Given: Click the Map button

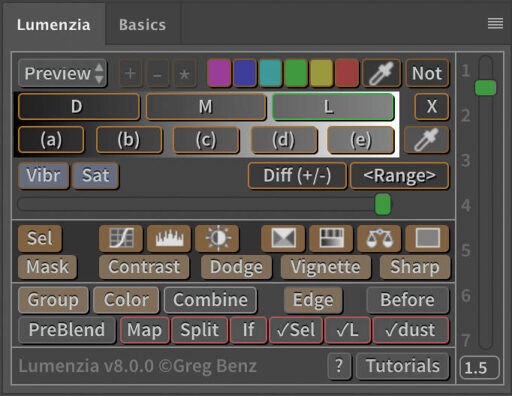Looking at the screenshot, I should click(x=145, y=330).
